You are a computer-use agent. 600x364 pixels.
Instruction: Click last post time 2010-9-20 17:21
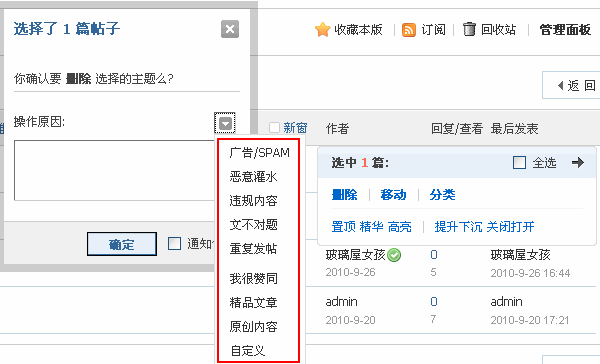[530, 320]
